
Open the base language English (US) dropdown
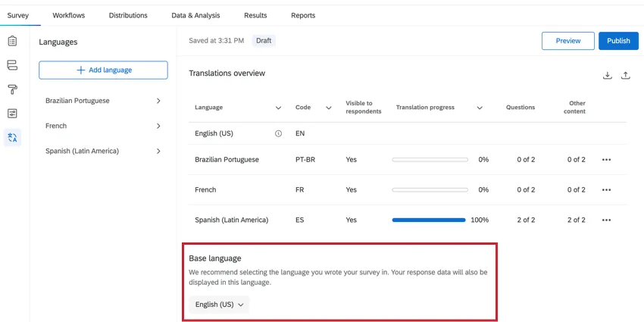click(x=219, y=305)
